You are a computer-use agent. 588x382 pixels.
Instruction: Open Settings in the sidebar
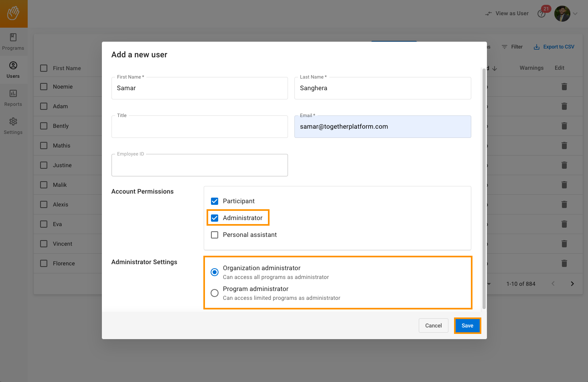(x=13, y=126)
